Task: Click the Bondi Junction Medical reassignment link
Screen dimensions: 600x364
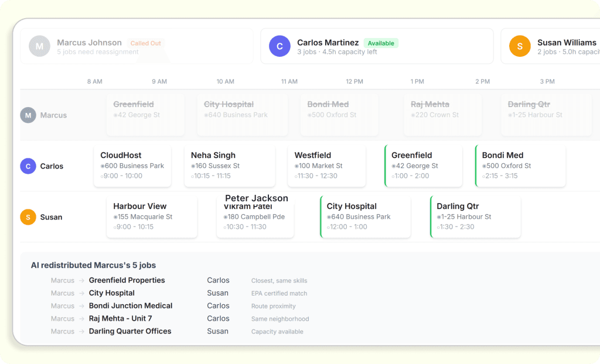Action: pos(130,305)
